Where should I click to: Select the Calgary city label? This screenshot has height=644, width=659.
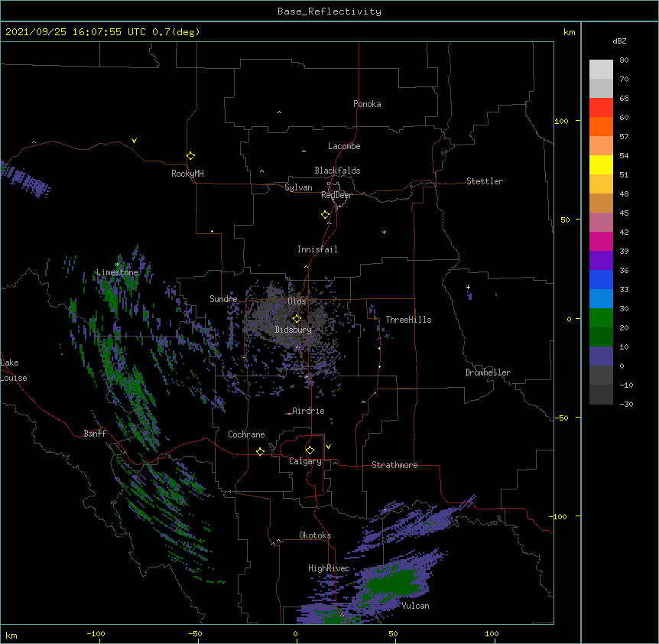pos(305,461)
